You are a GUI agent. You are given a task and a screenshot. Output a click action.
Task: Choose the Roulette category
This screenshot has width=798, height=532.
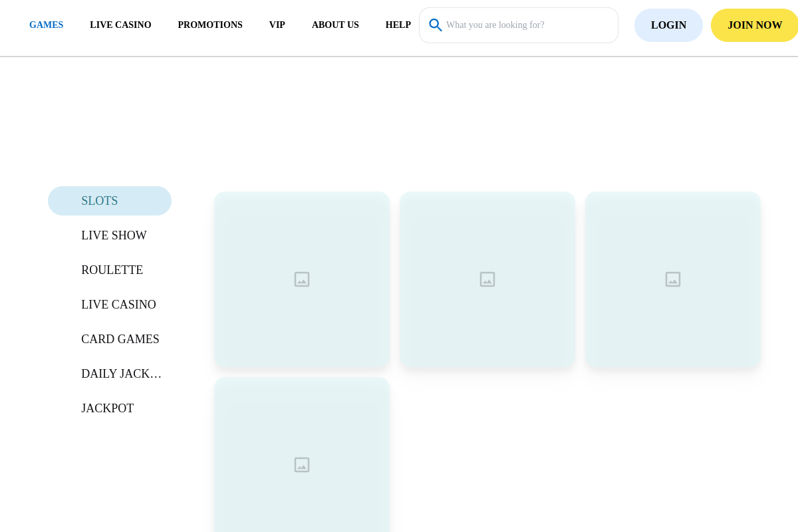pyautogui.click(x=110, y=270)
